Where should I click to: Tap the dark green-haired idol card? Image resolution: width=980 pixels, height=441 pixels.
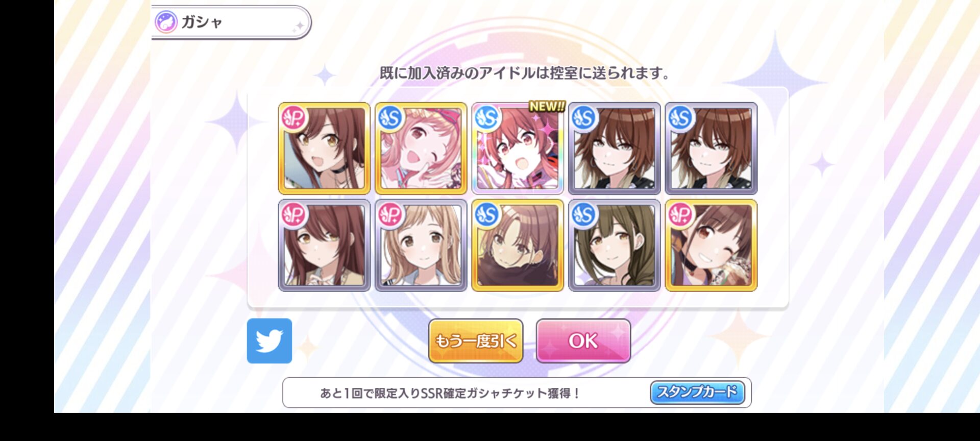click(x=615, y=246)
